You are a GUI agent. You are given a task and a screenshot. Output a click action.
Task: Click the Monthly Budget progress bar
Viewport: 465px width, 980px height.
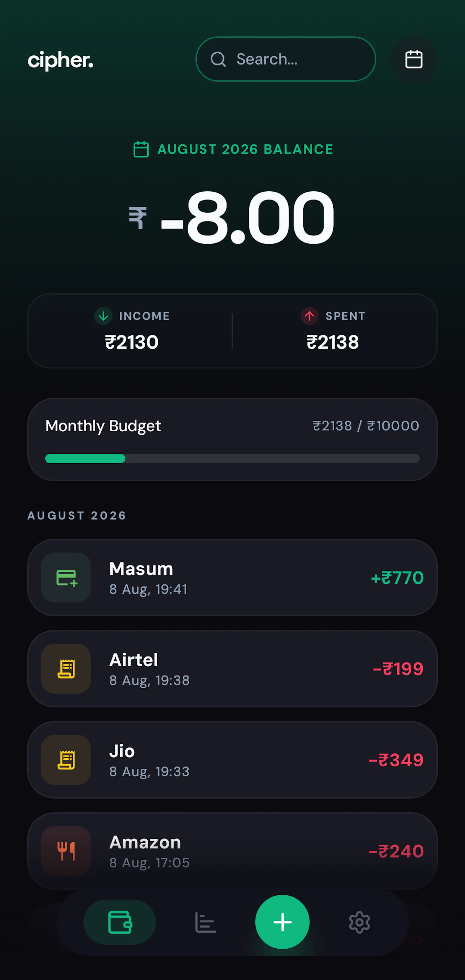pyautogui.click(x=232, y=458)
